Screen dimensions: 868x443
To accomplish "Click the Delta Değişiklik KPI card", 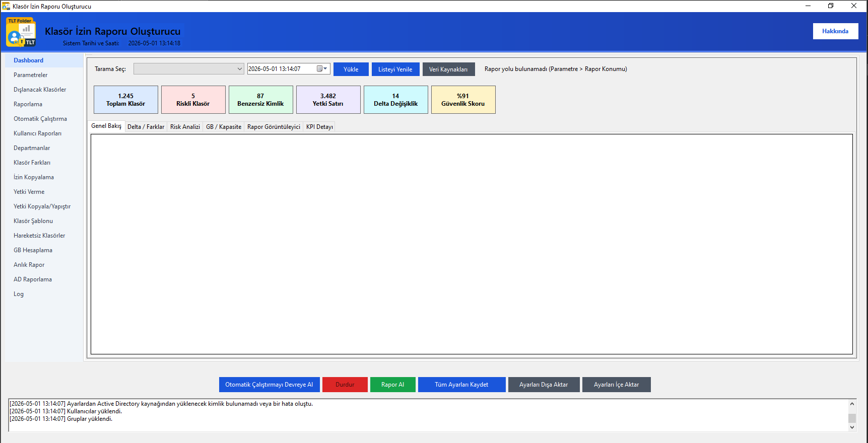I will [396, 100].
